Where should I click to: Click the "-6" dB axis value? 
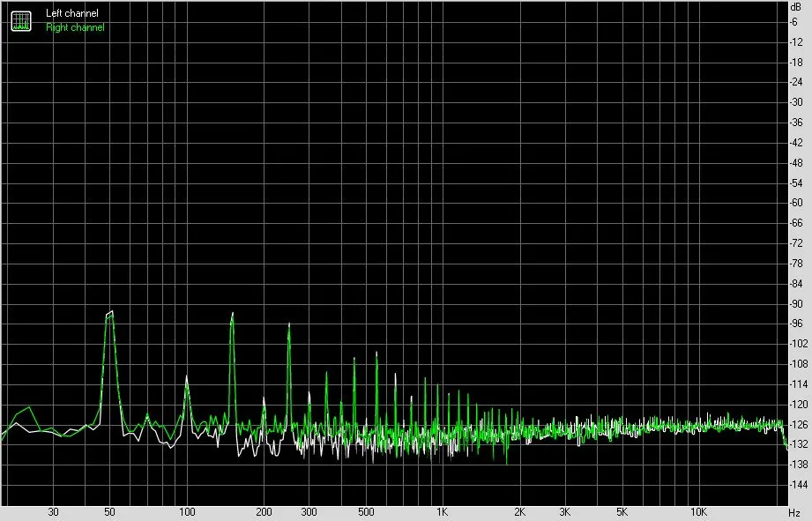pyautogui.click(x=793, y=22)
